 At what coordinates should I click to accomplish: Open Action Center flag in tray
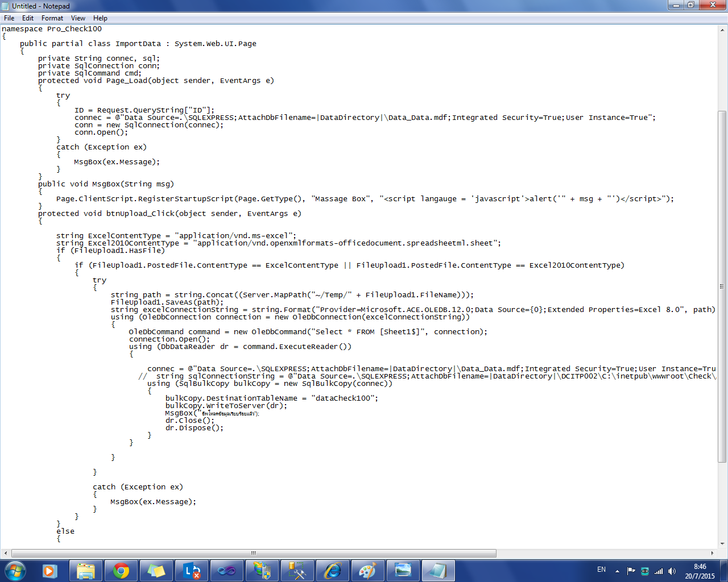(631, 571)
